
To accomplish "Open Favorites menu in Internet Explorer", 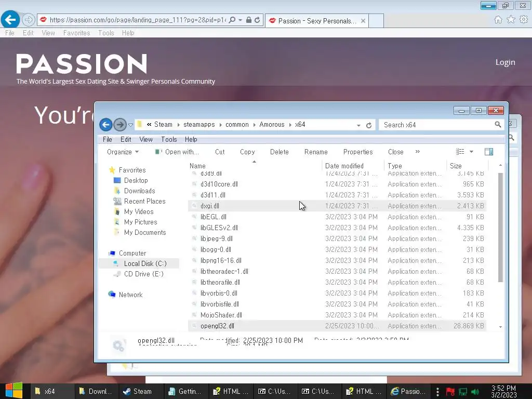I will (x=77, y=33).
